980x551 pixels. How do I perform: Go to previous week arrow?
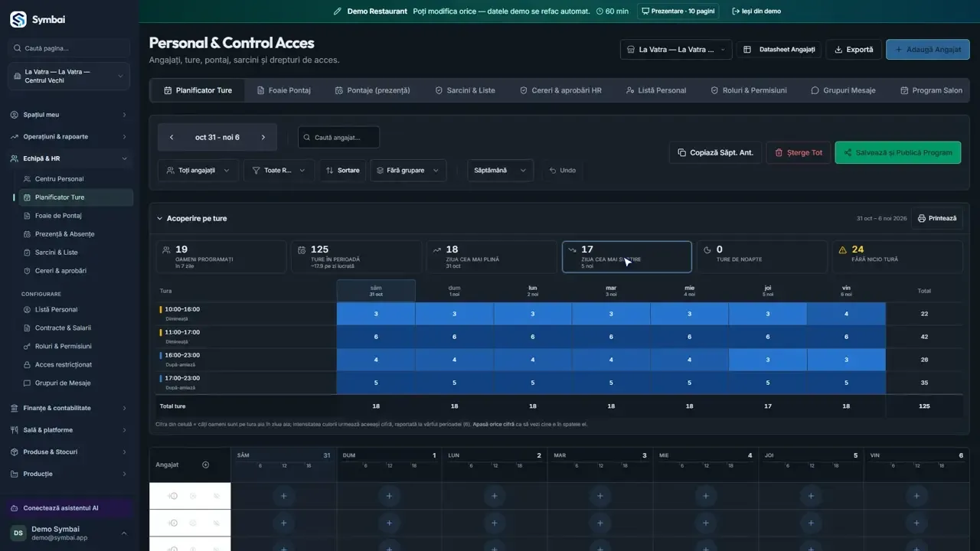tap(171, 138)
